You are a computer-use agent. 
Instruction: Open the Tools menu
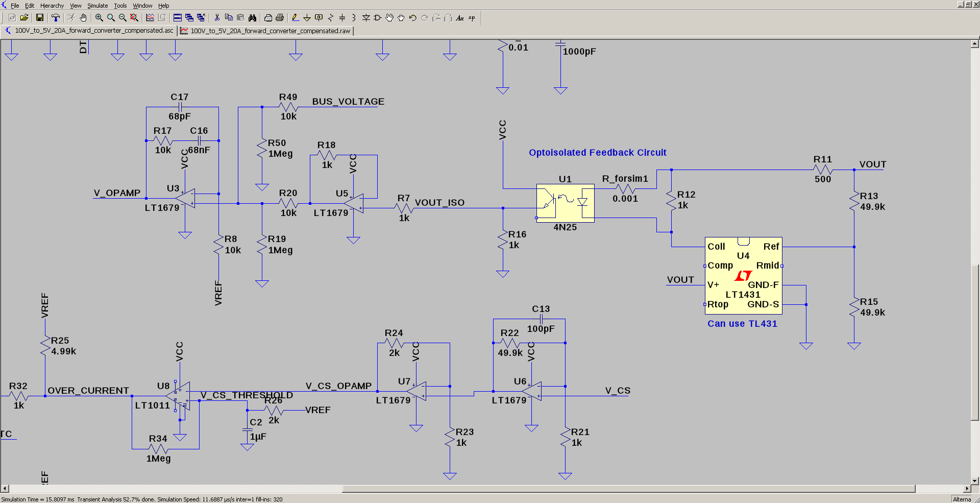[x=120, y=6]
